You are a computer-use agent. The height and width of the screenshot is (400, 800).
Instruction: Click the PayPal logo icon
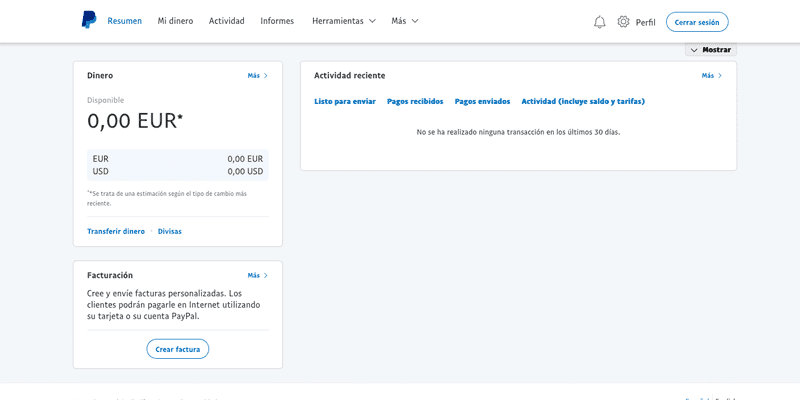pos(89,21)
